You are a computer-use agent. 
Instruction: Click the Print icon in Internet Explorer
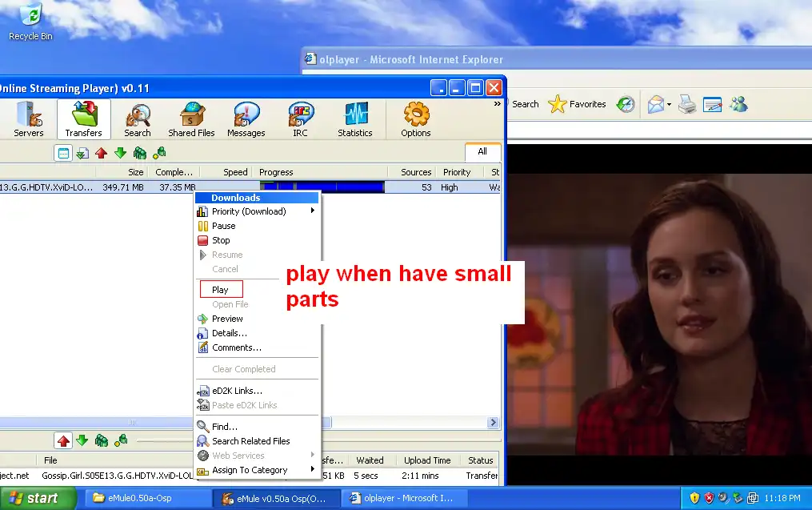click(x=687, y=104)
